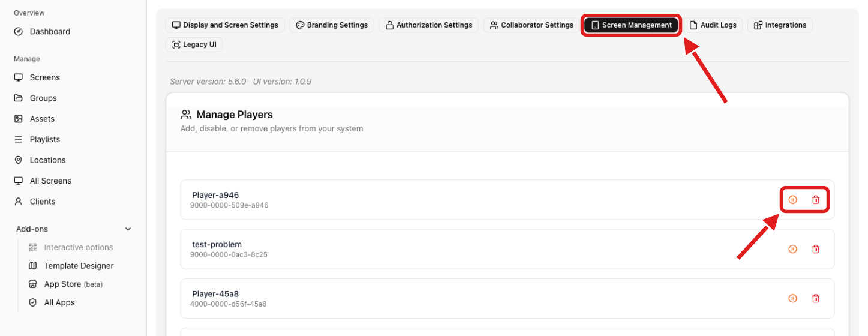Click the Dashboard gauge icon
Screen dimensions: 868x336
19,31
